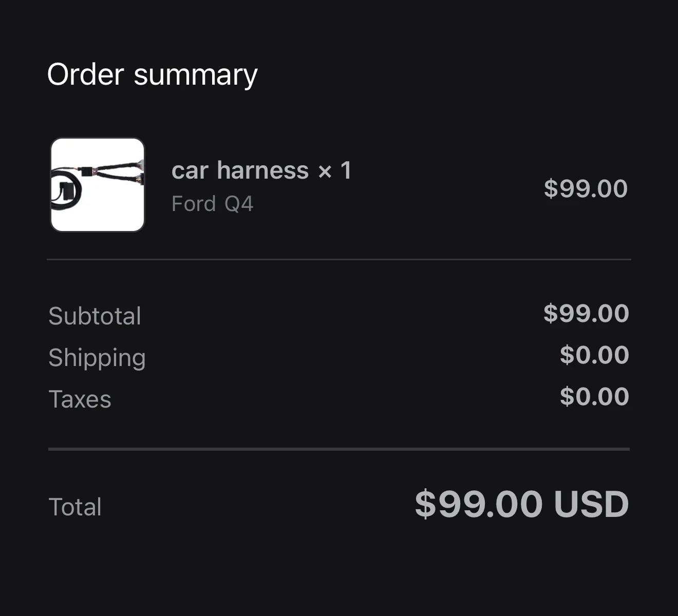Select the Taxes amount of $0.00
The height and width of the screenshot is (616, 678).
pos(594,396)
